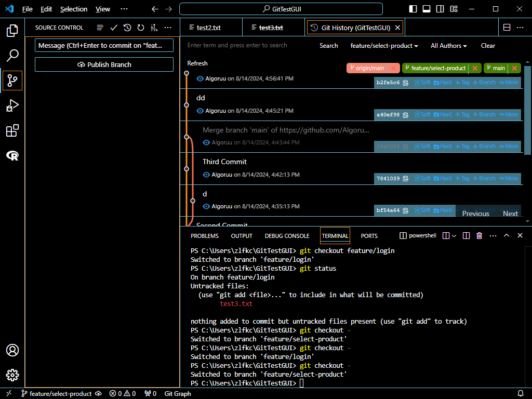Viewport: 532px width, 399px height.
Task: Toggle secondary side bar layout icon
Action: [x=440, y=9]
